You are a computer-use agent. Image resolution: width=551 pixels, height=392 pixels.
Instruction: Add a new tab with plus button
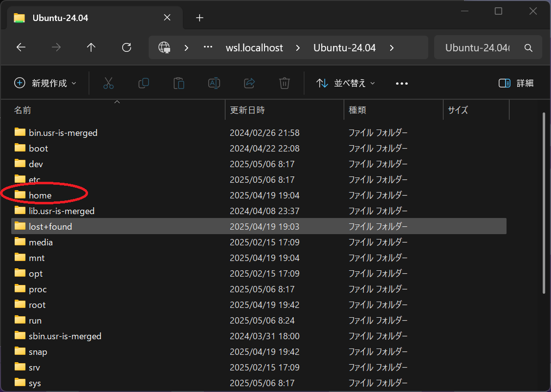[199, 18]
